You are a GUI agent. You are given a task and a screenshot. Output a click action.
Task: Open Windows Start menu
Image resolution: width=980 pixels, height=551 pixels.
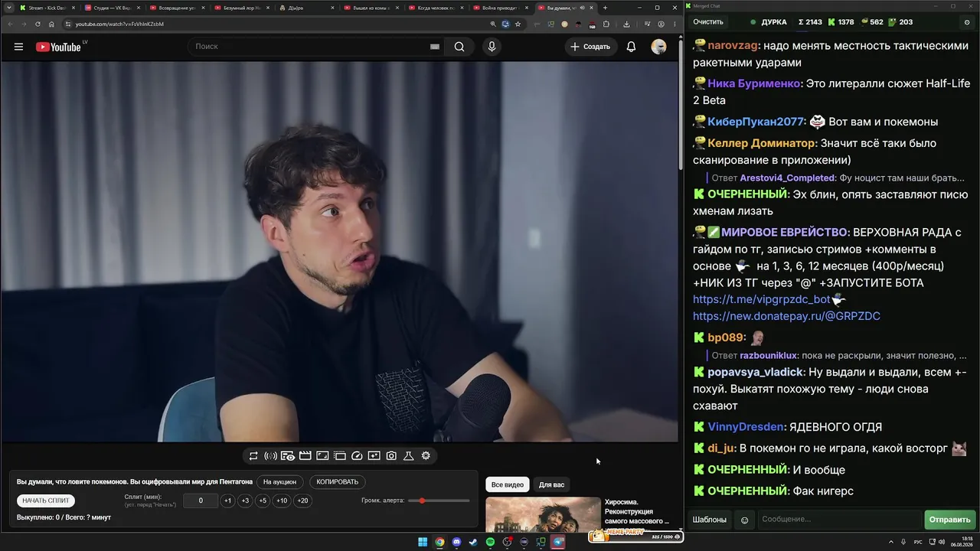click(423, 543)
